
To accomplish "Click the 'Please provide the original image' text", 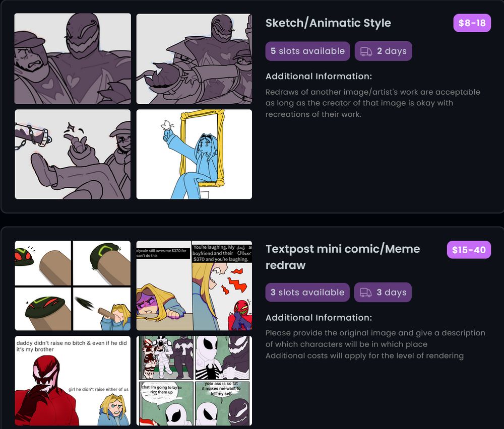I will point(375,338).
